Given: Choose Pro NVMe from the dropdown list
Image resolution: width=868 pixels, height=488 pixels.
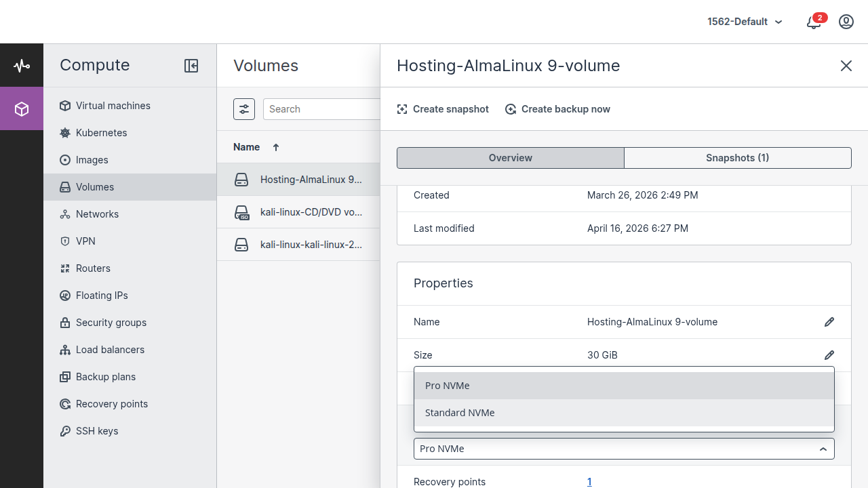Looking at the screenshot, I should [624, 386].
